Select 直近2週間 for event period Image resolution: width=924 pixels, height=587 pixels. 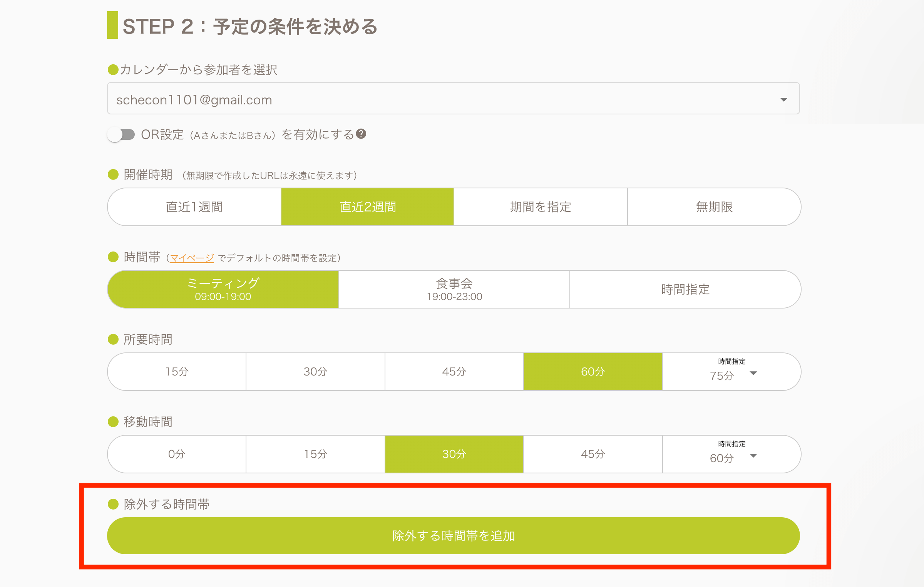(x=367, y=207)
